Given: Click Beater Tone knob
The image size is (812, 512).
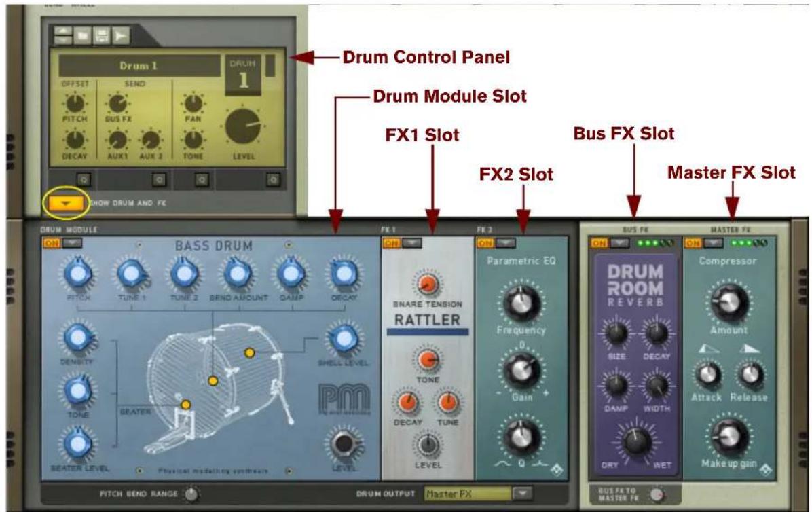Looking at the screenshot, I should pyautogui.click(x=77, y=391).
